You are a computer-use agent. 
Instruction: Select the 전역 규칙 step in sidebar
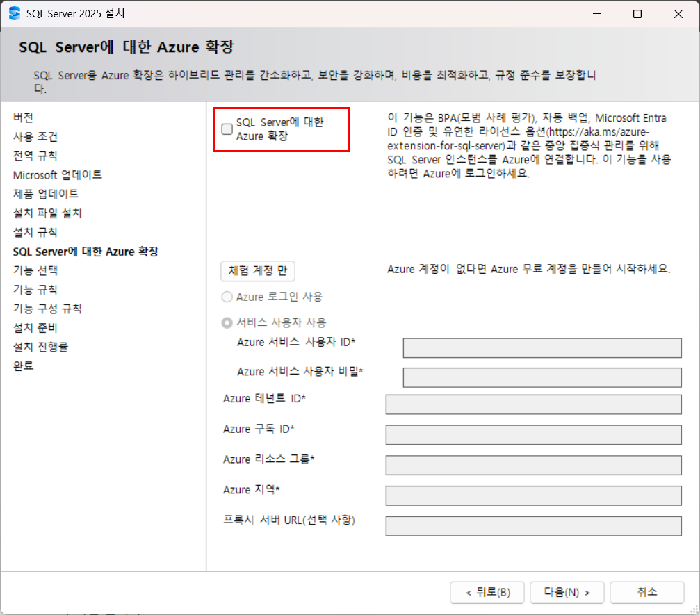click(35, 156)
